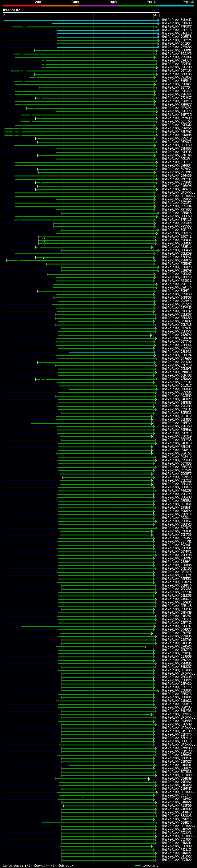Click the UniRef100_P54216 subject name
197x868 pixels.
(176, 819)
